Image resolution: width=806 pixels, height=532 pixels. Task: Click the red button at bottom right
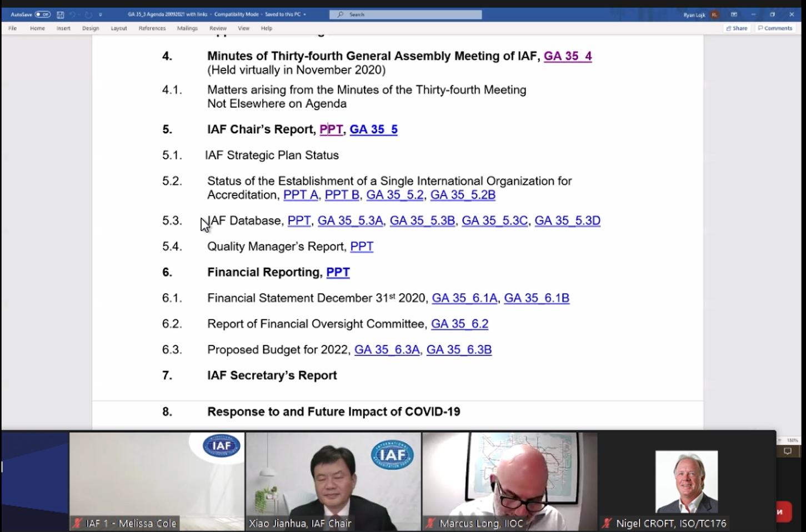coord(784,511)
